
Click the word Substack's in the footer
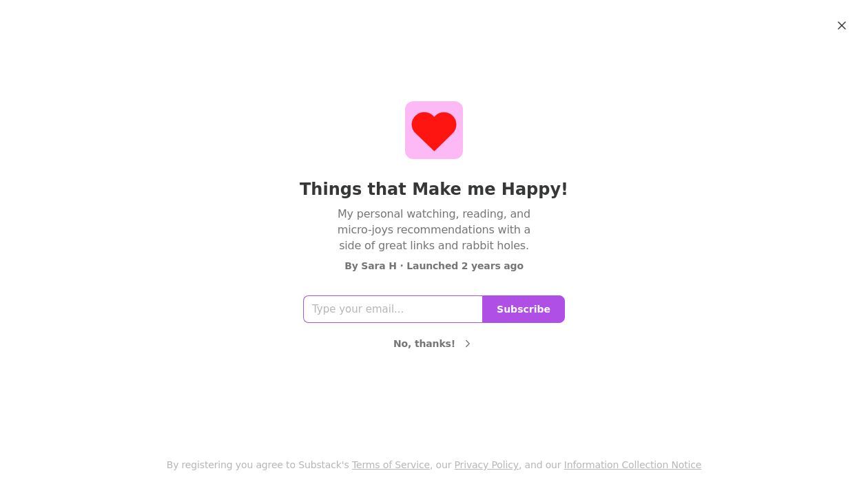pyautogui.click(x=324, y=465)
